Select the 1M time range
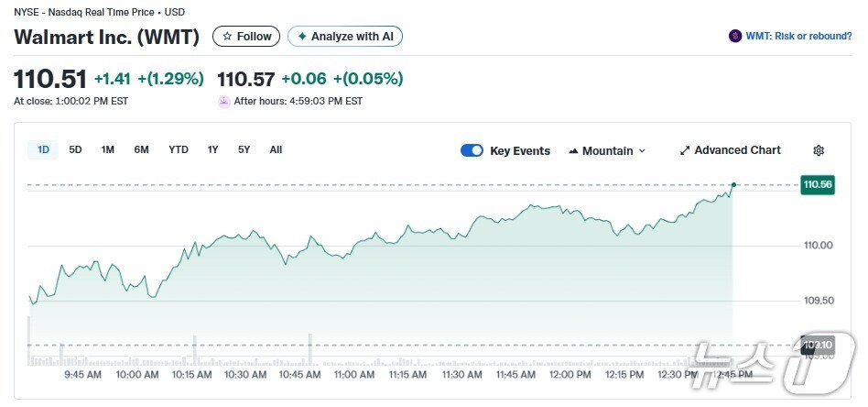 (107, 149)
